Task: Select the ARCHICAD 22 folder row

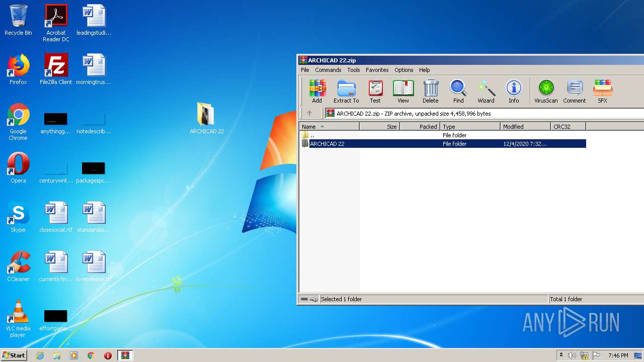Action: [443, 144]
